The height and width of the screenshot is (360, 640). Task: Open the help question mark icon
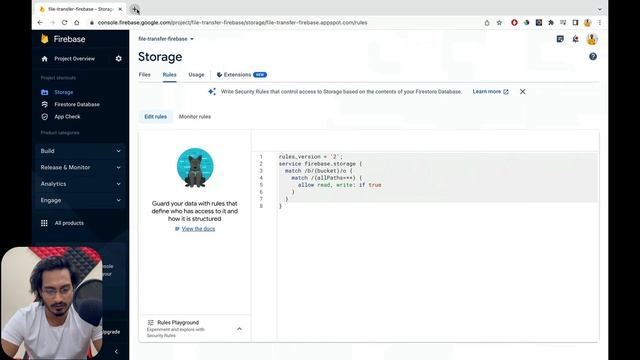click(593, 57)
